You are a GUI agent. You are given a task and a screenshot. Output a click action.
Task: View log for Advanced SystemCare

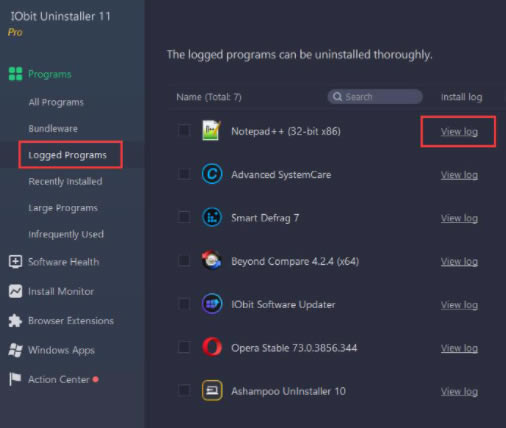tap(459, 175)
